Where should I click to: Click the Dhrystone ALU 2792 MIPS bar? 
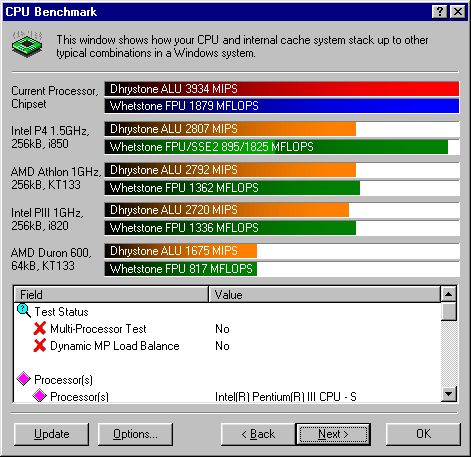[x=230, y=170]
